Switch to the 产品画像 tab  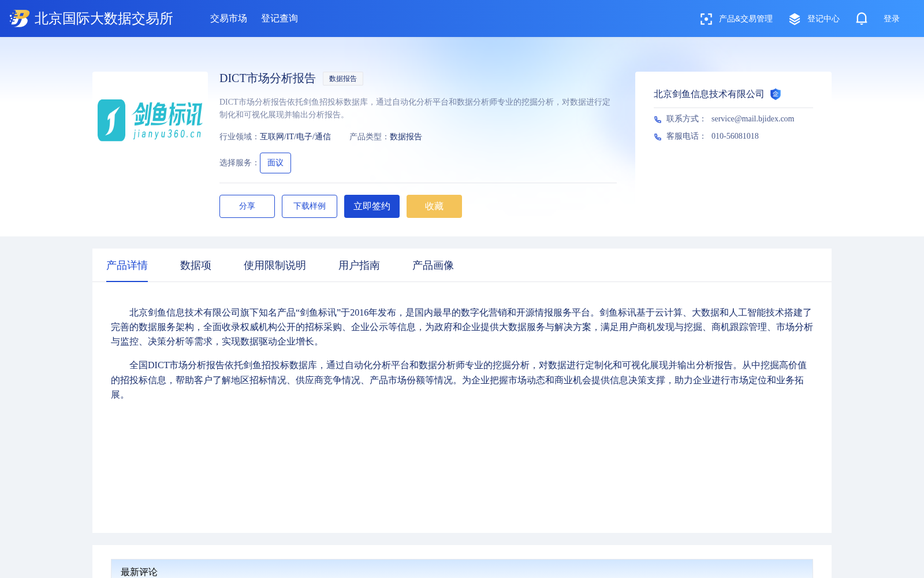pos(433,265)
